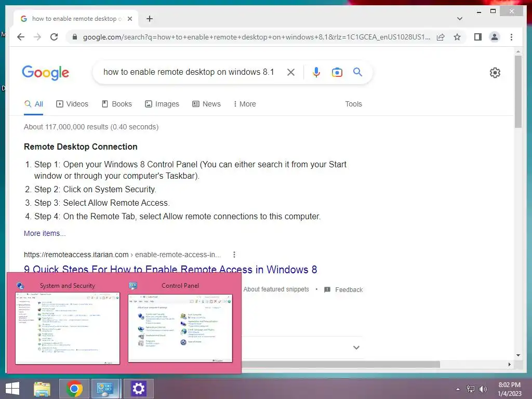Click 'Step 2: Click on System Security' text
Image resolution: width=532 pixels, height=399 pixels.
[95, 189]
